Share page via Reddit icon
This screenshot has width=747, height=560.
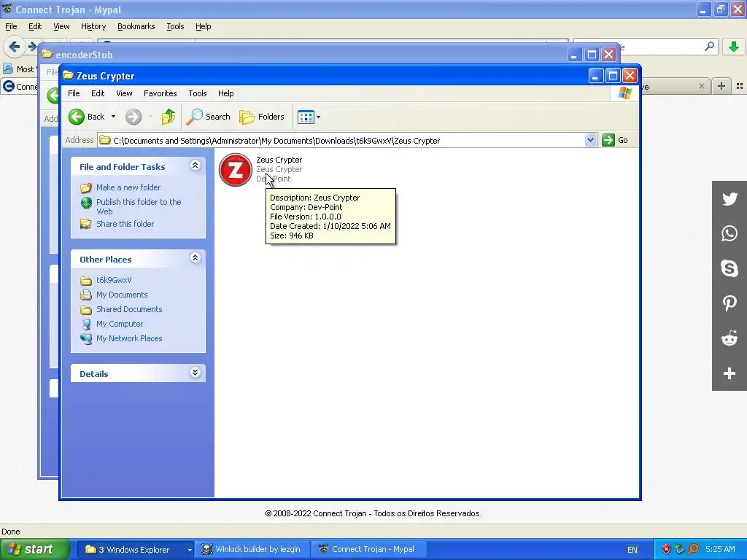pyautogui.click(x=729, y=338)
